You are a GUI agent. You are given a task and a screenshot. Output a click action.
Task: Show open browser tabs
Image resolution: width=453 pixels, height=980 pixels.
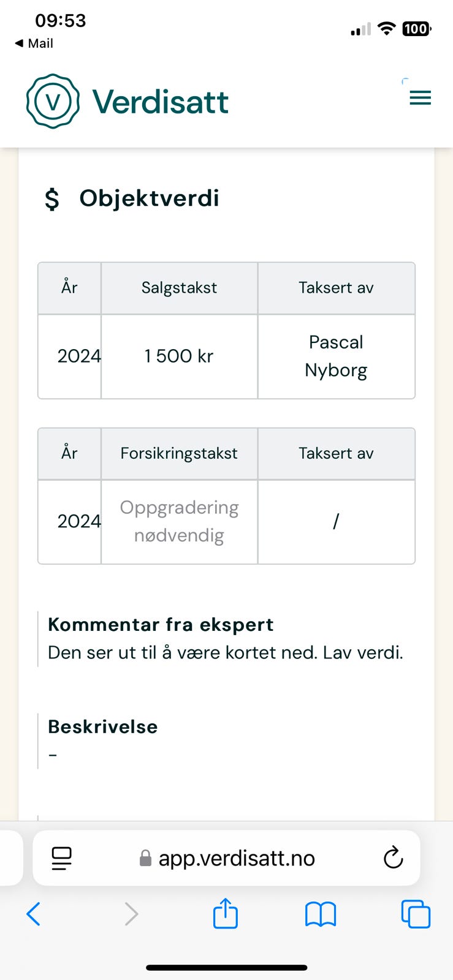tap(415, 913)
